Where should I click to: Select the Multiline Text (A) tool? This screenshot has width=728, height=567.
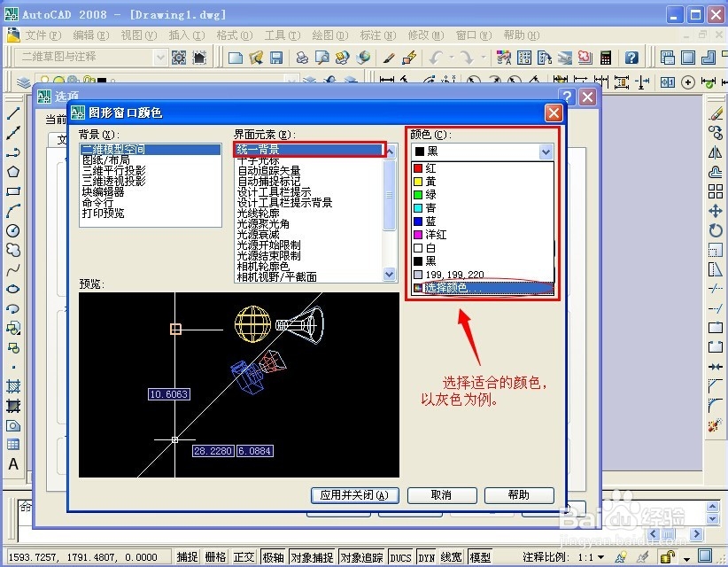coord(13,464)
